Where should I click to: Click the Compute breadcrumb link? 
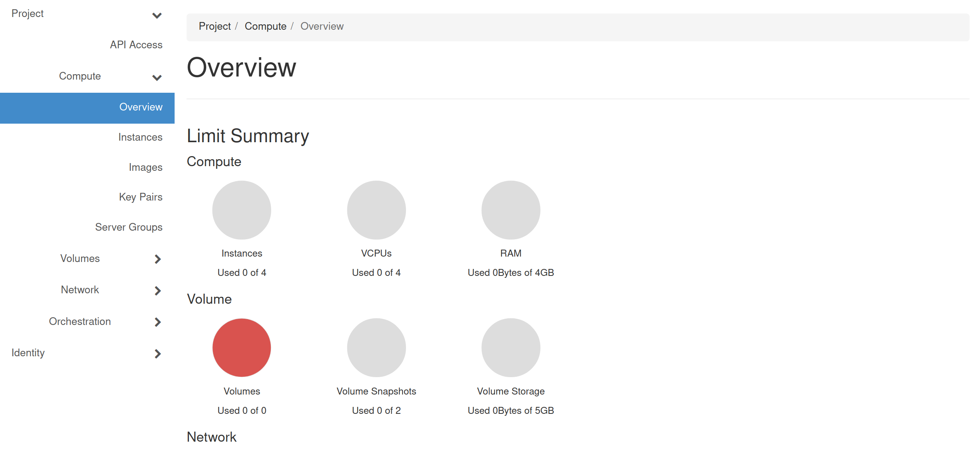[x=265, y=26]
